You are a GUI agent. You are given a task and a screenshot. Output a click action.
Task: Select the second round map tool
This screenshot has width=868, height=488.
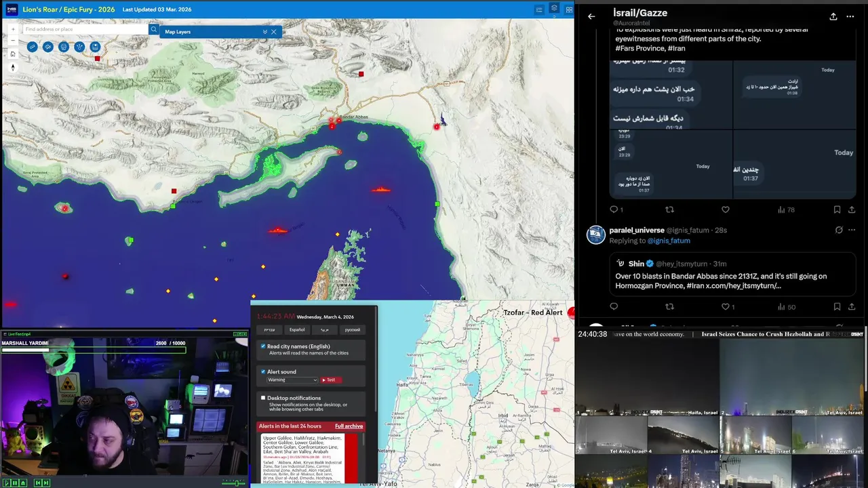(x=48, y=47)
